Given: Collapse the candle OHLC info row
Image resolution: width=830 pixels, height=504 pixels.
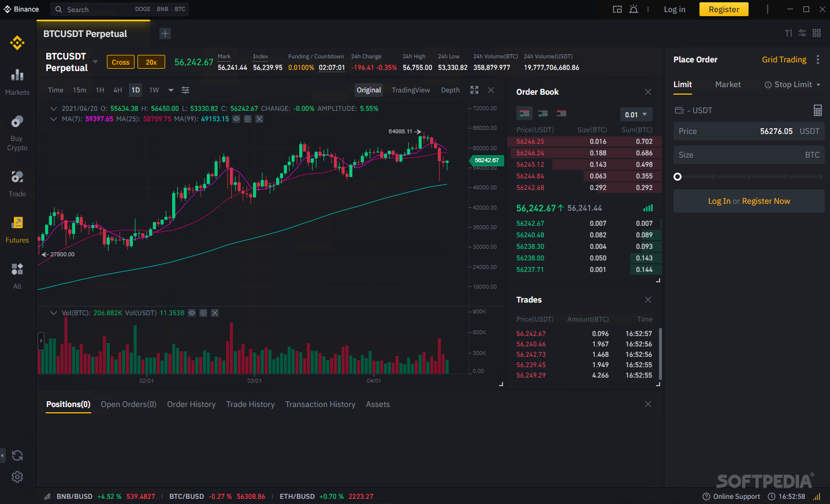Looking at the screenshot, I should (54, 109).
